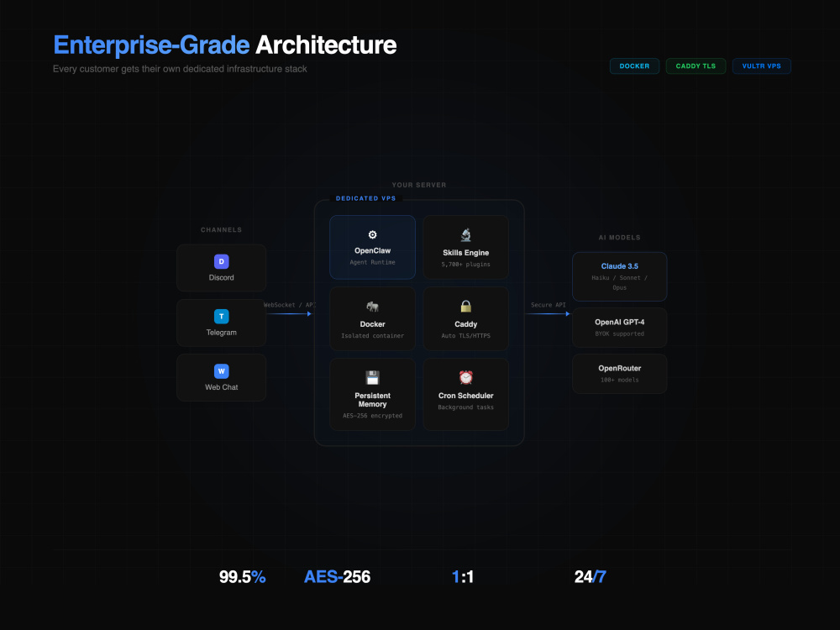Select the VULTR VPS tag badge
The image size is (840, 630).
[x=761, y=66]
